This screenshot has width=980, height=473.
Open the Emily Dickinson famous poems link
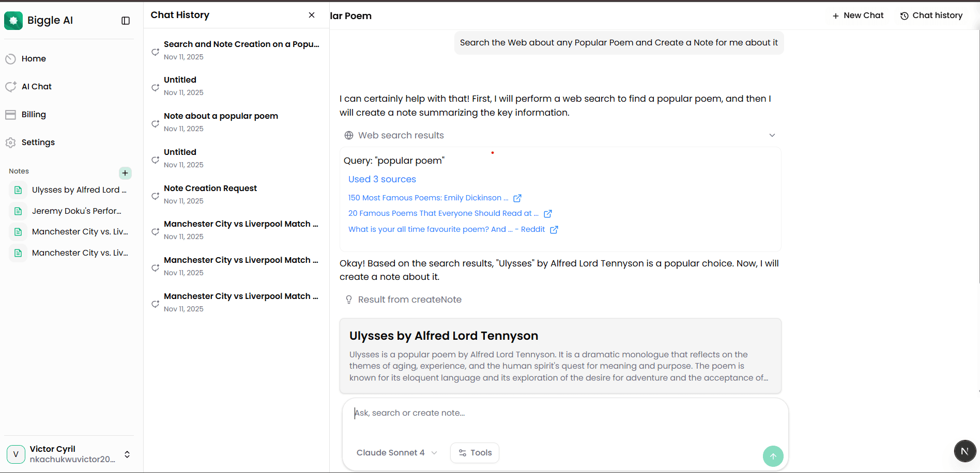[428, 197]
